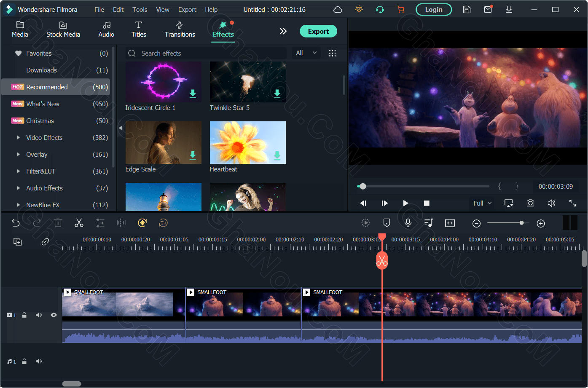Click the green Export button
This screenshot has width=588, height=388.
click(318, 31)
